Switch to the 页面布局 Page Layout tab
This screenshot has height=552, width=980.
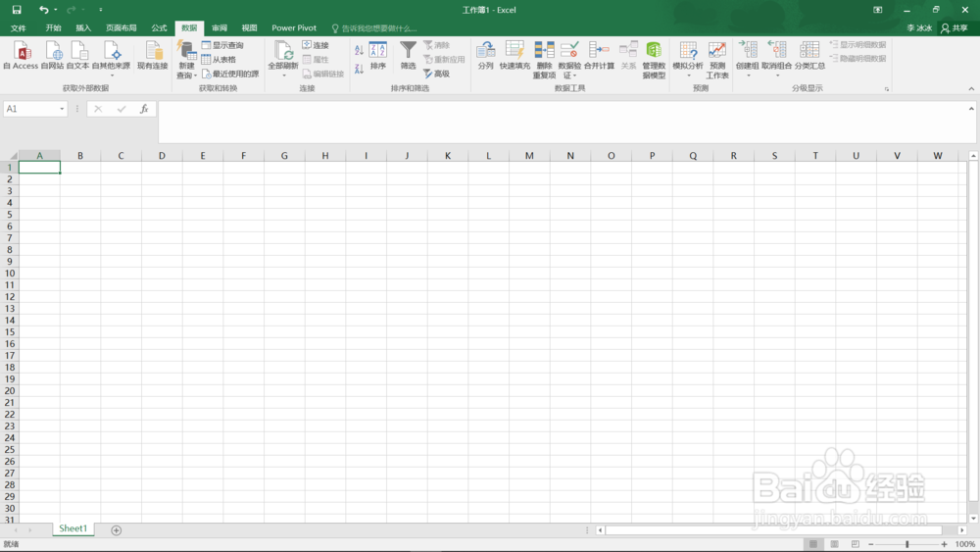(x=122, y=28)
